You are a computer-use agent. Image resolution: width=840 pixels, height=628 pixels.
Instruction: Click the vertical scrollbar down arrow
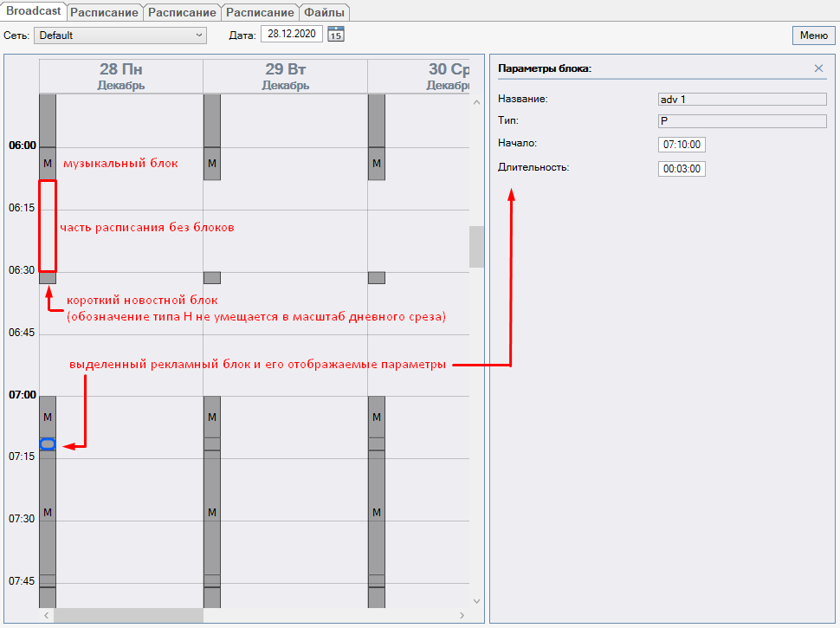(477, 601)
